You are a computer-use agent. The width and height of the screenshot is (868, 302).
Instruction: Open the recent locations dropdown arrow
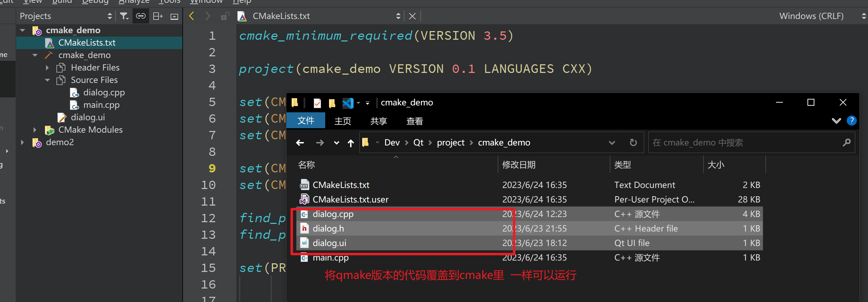(336, 143)
